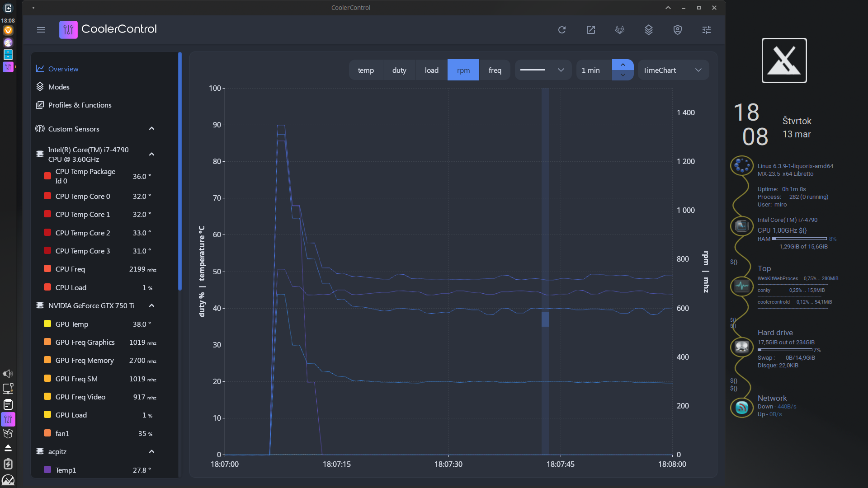Open the access protection shield icon
Image resolution: width=868 pixels, height=488 pixels.
678,30
